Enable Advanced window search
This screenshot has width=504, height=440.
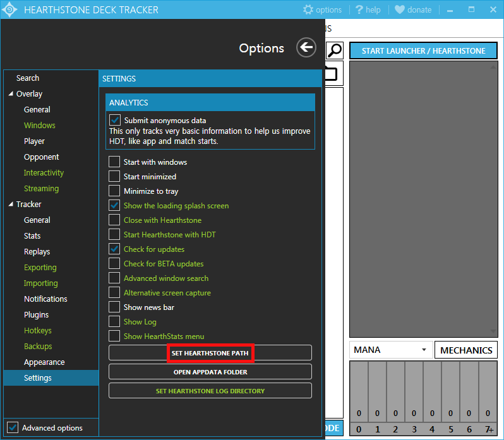tap(114, 278)
